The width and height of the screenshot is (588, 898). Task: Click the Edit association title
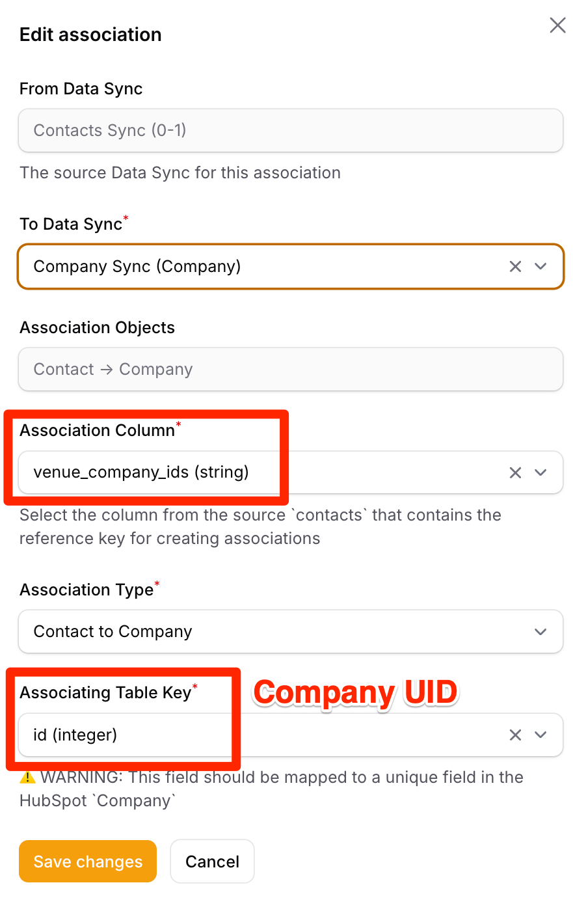(90, 34)
